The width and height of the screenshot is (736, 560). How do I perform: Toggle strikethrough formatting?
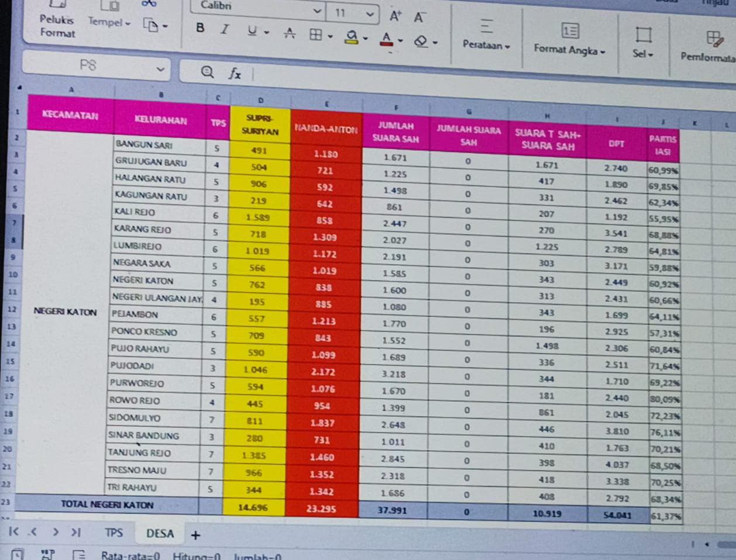(x=290, y=33)
